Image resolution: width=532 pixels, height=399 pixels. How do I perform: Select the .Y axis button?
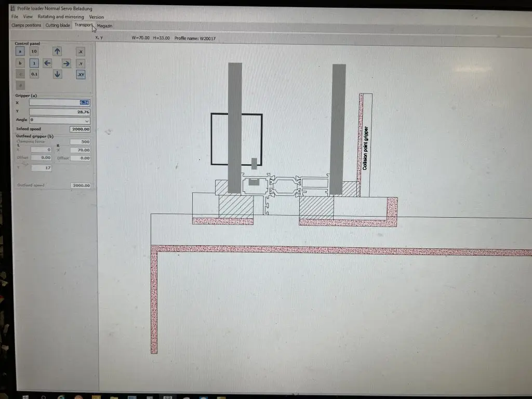click(81, 63)
